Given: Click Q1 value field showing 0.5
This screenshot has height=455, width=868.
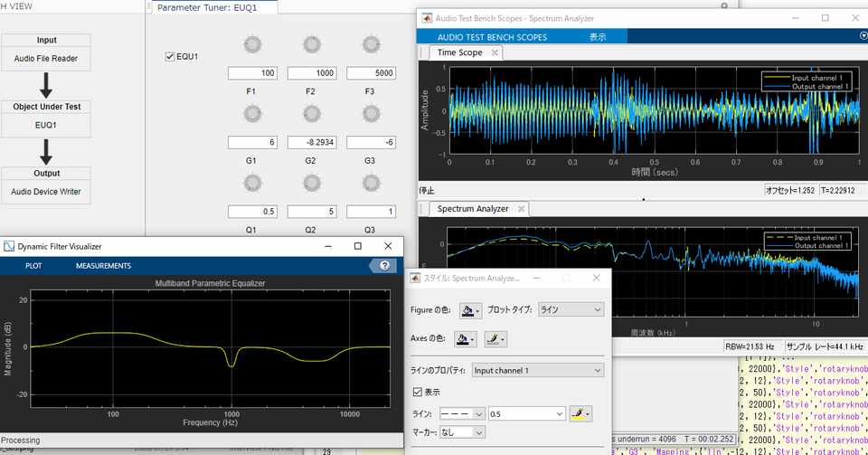Looking at the screenshot, I should pos(252,212).
